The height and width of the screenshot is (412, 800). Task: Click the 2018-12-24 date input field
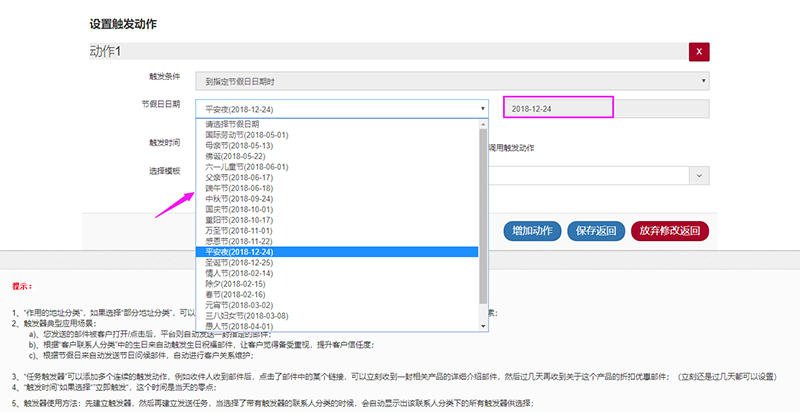pos(557,108)
